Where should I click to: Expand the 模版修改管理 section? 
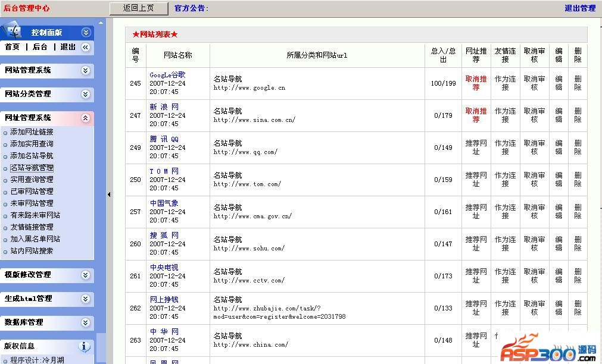[x=86, y=275]
